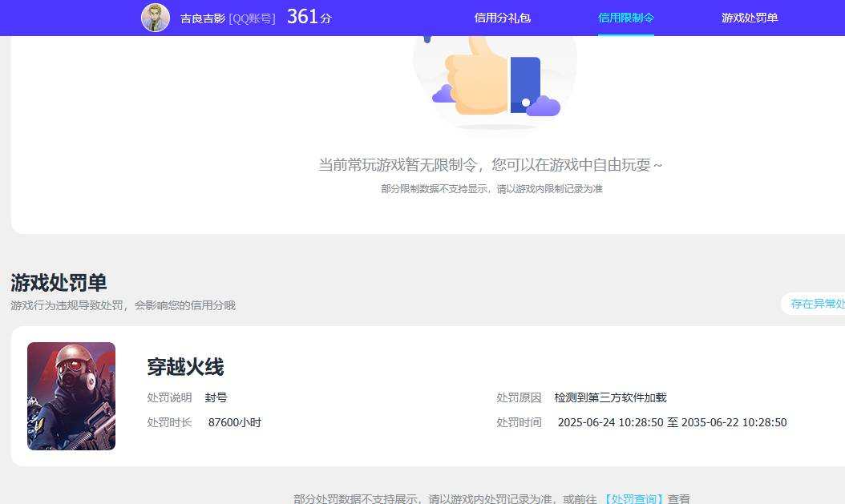Click the 当前常玩游戏暂无限制令 message

(490, 165)
